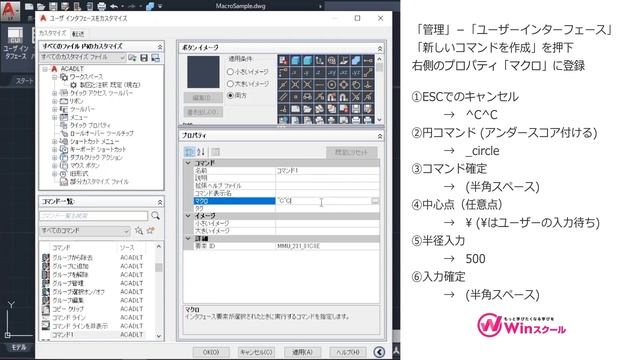Click the スタート tab in AutoCAD window
The image size is (640, 360).
pos(24,81)
